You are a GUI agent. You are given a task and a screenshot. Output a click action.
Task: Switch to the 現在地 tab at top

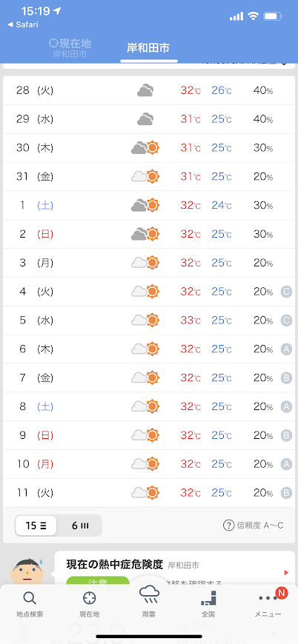70,48
